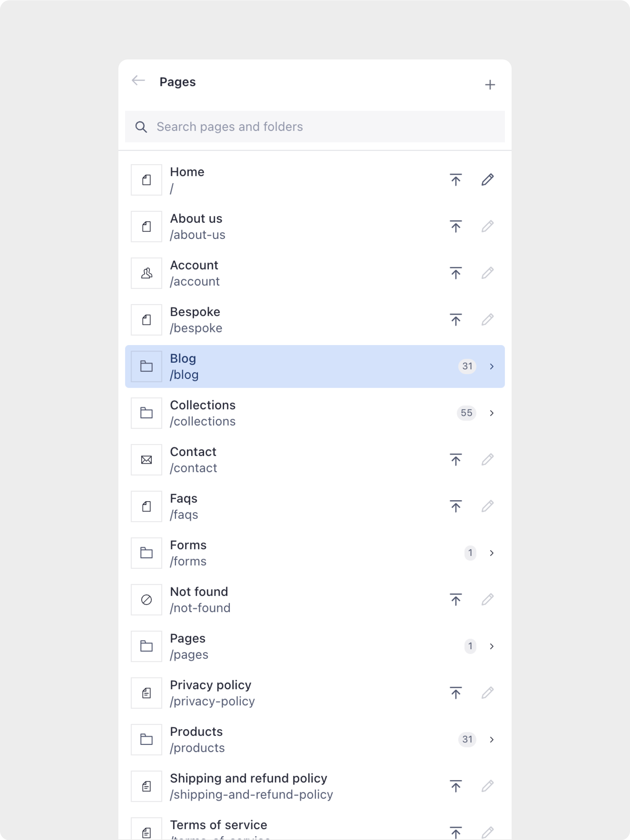Click edit pencil for Shipping and refund policy
Screen dimensions: 630x840
pyautogui.click(x=488, y=786)
